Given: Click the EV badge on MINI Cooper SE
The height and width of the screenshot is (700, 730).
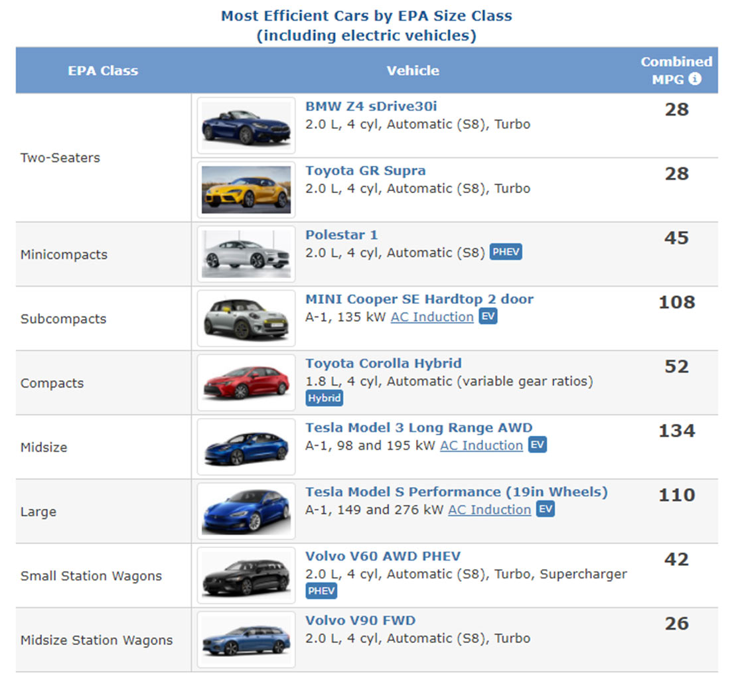Looking at the screenshot, I should coord(488,316).
